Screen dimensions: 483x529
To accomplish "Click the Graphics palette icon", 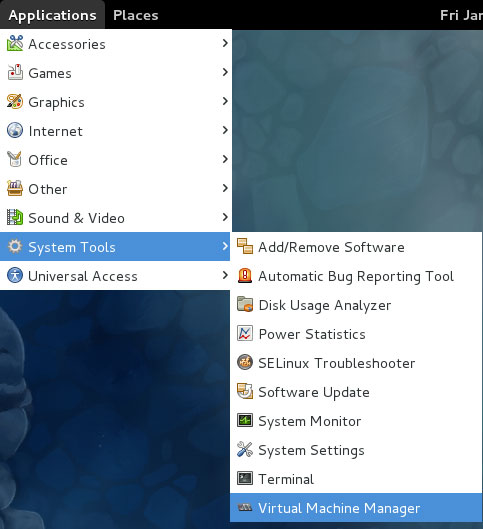I will click(15, 102).
